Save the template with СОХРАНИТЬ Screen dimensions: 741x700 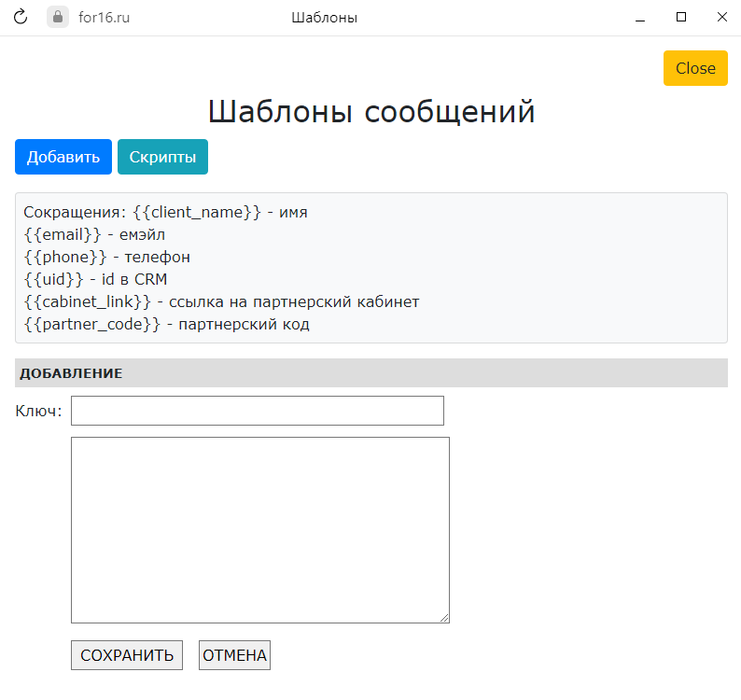pyautogui.click(x=127, y=655)
